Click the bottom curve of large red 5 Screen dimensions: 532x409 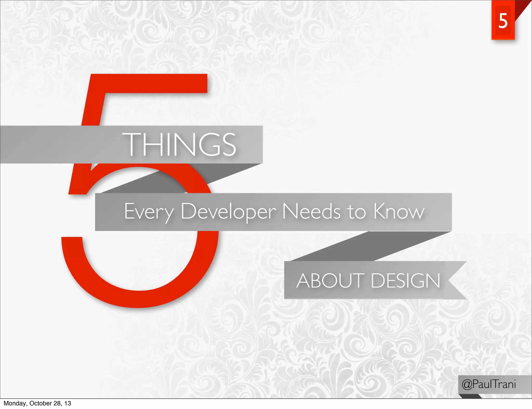click(138, 298)
